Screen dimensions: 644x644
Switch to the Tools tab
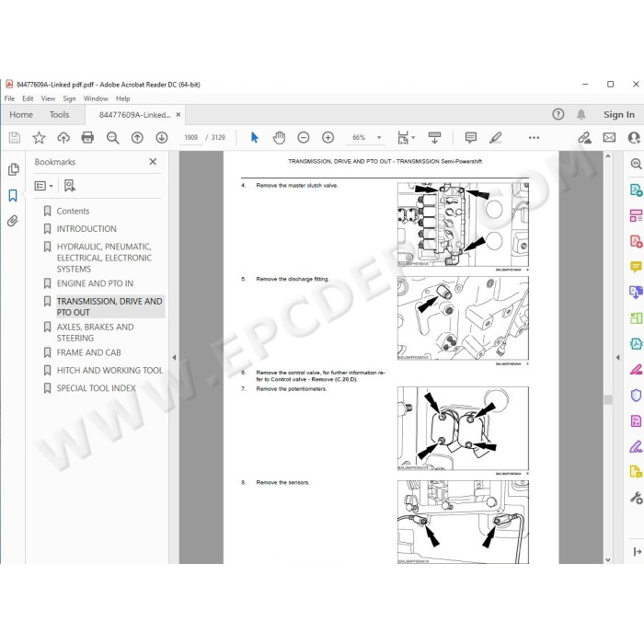pos(59,115)
